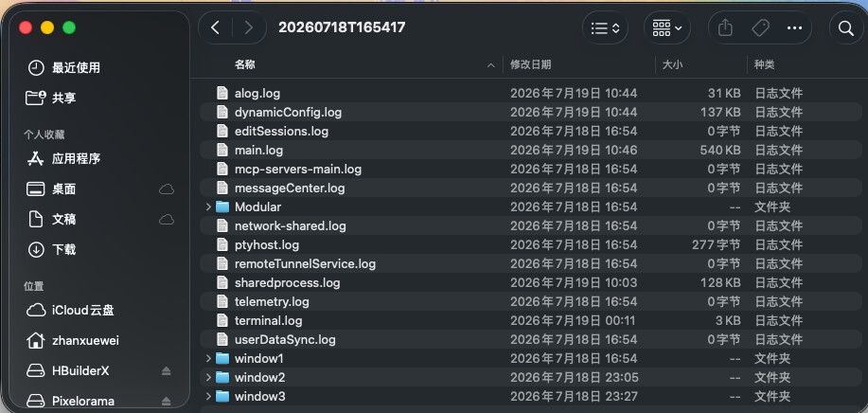The width and height of the screenshot is (868, 413).
Task: Open the grouping options dropdown
Action: click(666, 27)
